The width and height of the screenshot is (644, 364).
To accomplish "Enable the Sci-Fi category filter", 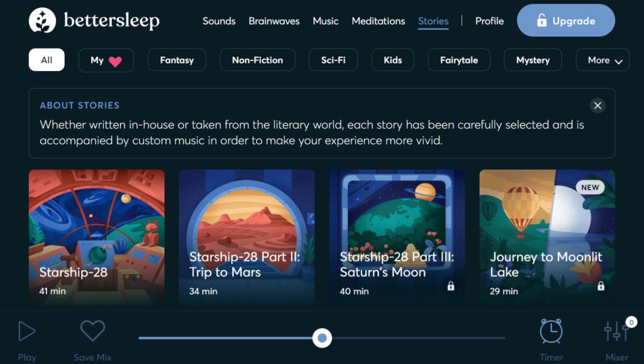I will click(x=333, y=60).
